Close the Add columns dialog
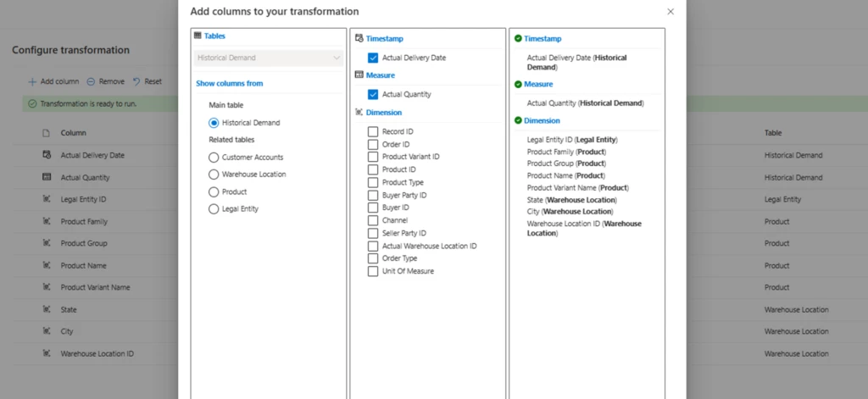This screenshot has width=868, height=399. 670,12
